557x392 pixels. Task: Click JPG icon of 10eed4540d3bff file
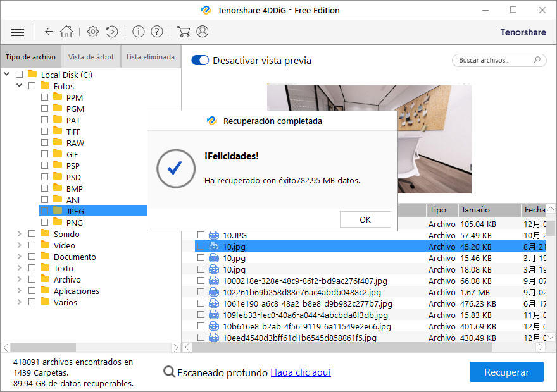(x=214, y=338)
